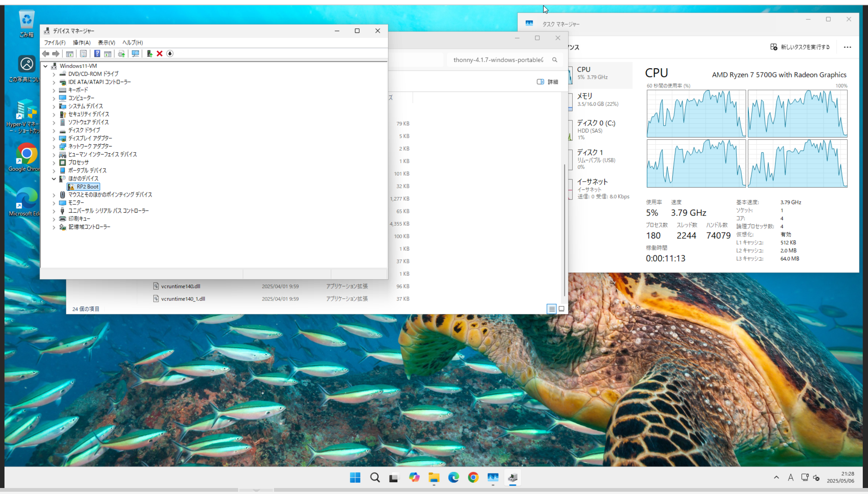Viewport: 868px width, 494px height.
Task: Expand the ネットワーク アダプター node
Action: tap(54, 146)
